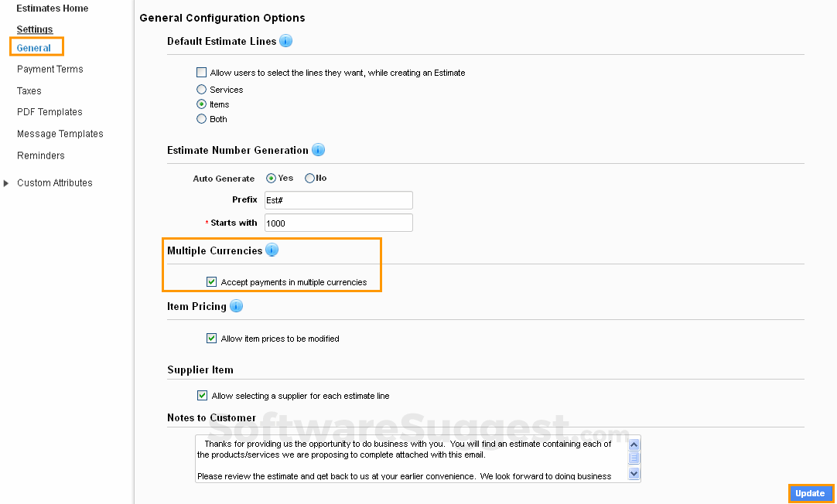This screenshot has height=504, width=837.
Task: Click the Prefix text field
Action: (x=338, y=199)
